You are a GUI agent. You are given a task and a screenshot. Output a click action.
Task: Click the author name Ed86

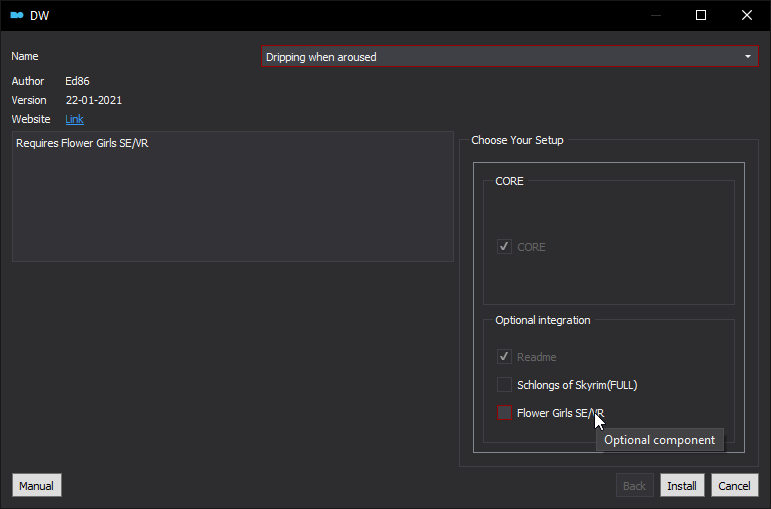coord(78,81)
